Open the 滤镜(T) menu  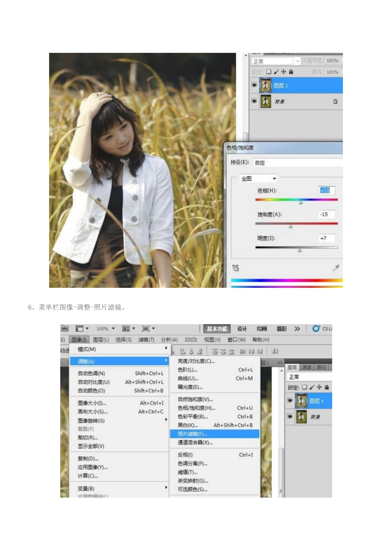click(x=146, y=339)
